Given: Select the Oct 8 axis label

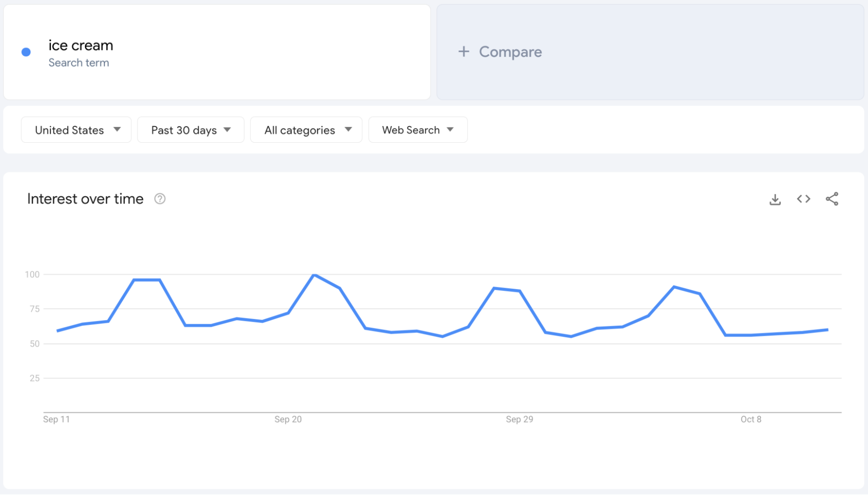Looking at the screenshot, I should (751, 419).
